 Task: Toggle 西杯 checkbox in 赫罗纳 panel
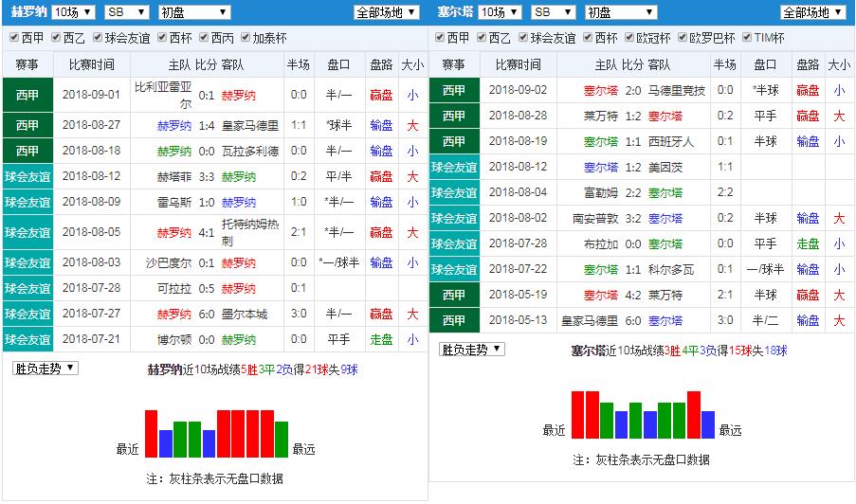point(162,38)
